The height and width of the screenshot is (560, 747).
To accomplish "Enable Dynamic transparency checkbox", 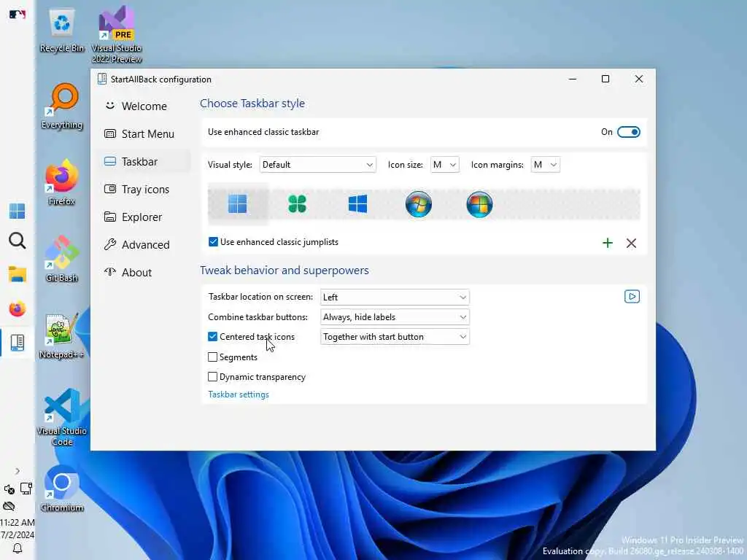I will pos(212,377).
